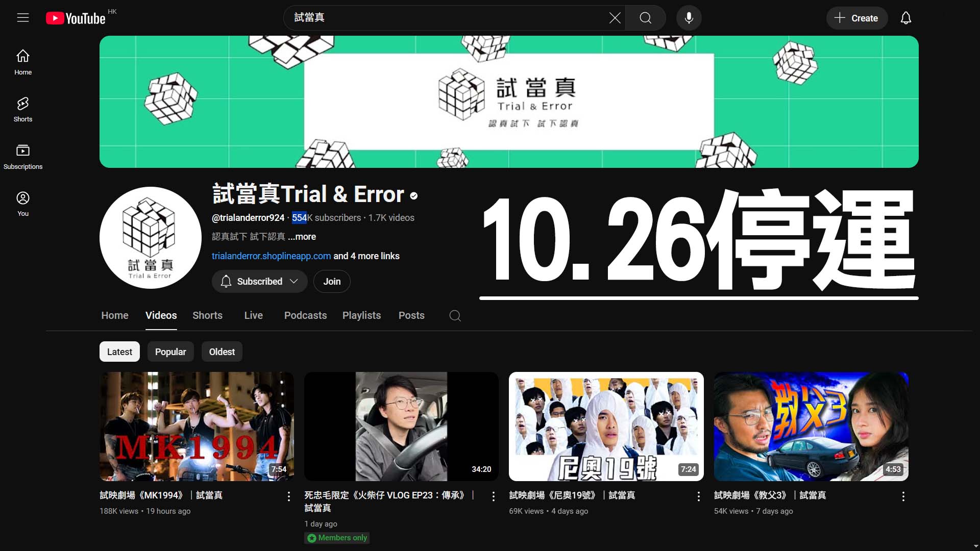Open options menu for MK1994 video

coord(289,496)
